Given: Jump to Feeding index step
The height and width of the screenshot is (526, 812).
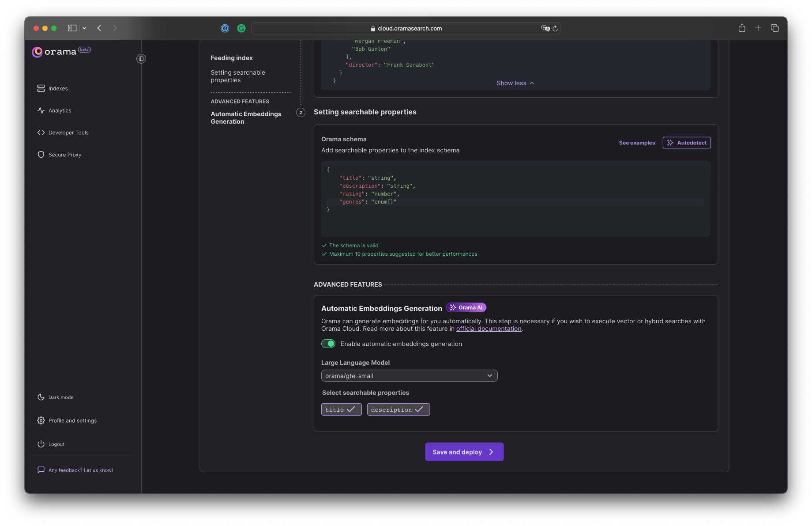Looking at the screenshot, I should coord(232,58).
